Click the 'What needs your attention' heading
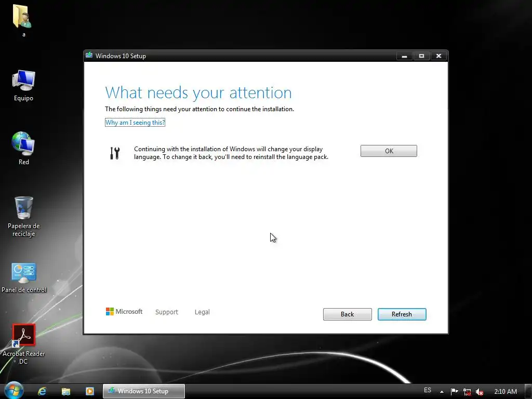Image resolution: width=532 pixels, height=399 pixels. tap(198, 92)
